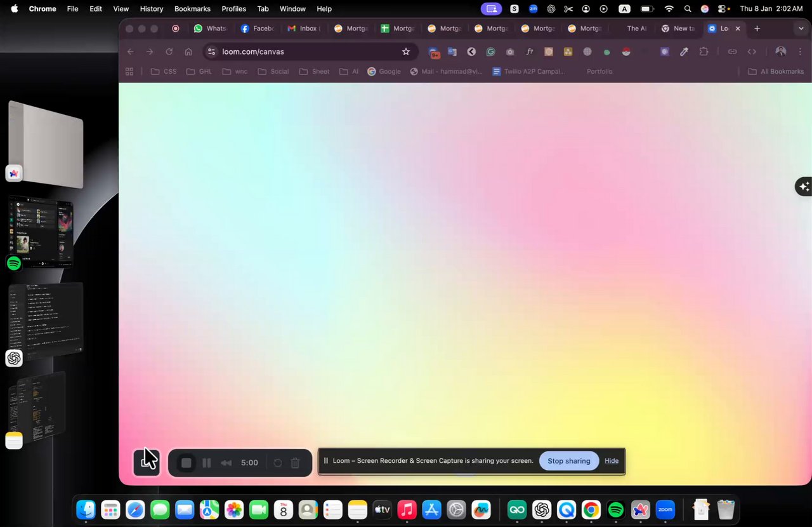This screenshot has height=527, width=812.
Task: Open the Twilio A2P Campaign bookmark
Action: tap(528, 72)
